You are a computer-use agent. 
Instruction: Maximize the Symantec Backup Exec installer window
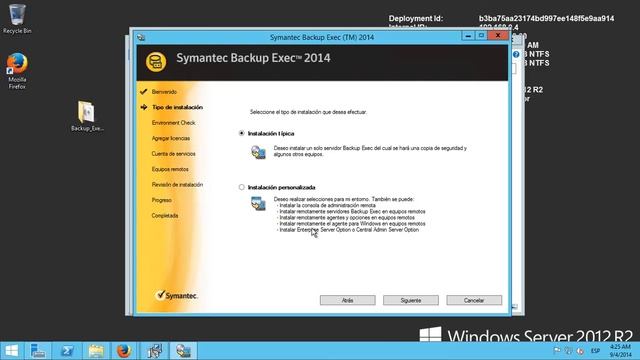coord(481,36)
